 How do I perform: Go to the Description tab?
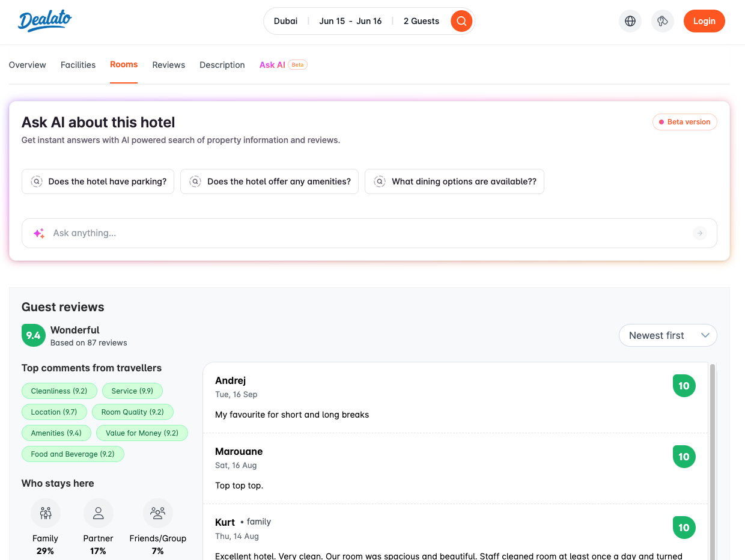(x=222, y=65)
